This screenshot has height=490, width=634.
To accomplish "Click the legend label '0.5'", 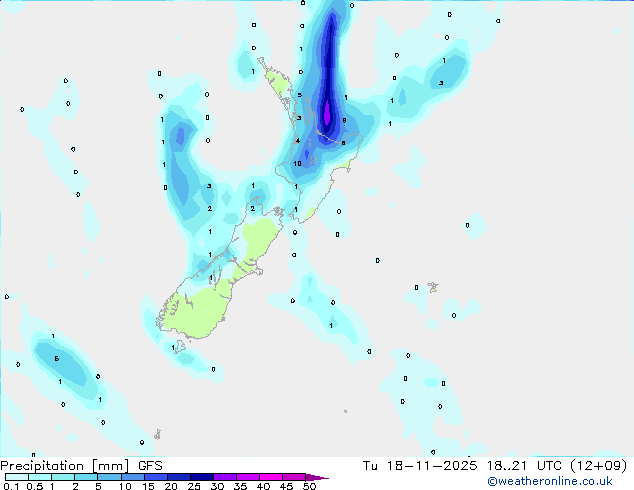I will (x=35, y=486).
